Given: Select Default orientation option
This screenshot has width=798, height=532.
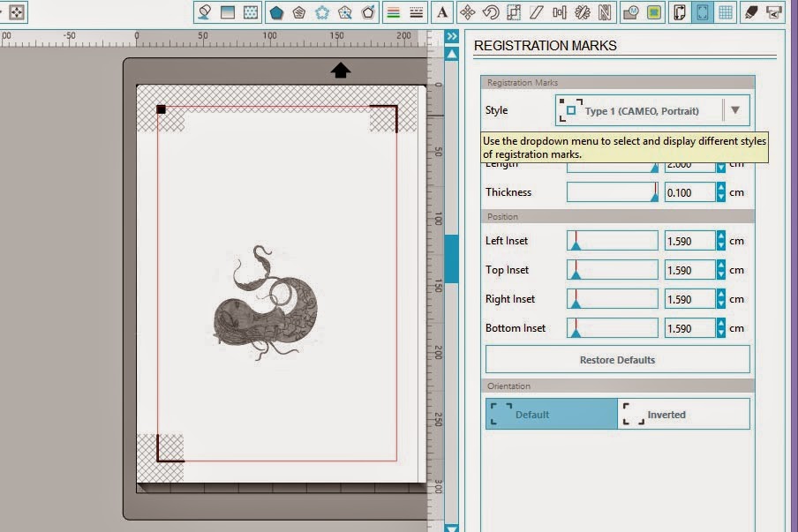Looking at the screenshot, I should 552,414.
